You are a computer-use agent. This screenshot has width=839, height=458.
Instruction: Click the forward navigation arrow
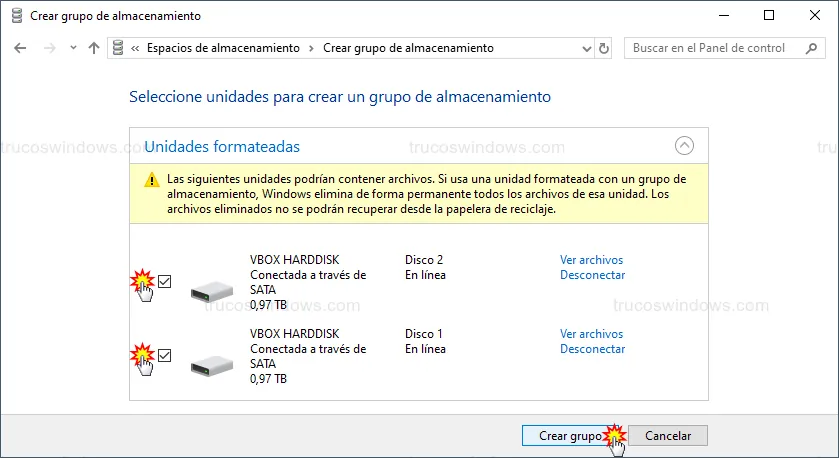point(48,48)
